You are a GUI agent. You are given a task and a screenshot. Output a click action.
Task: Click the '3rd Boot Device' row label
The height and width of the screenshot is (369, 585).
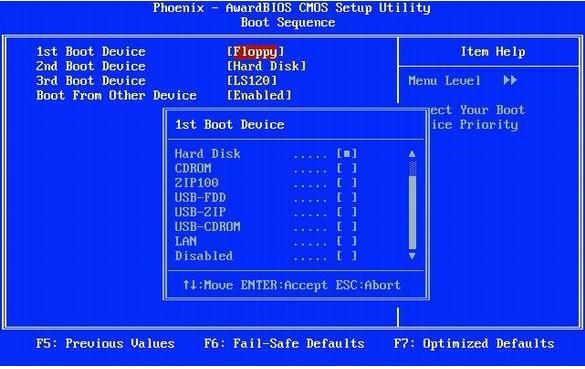[x=91, y=81]
